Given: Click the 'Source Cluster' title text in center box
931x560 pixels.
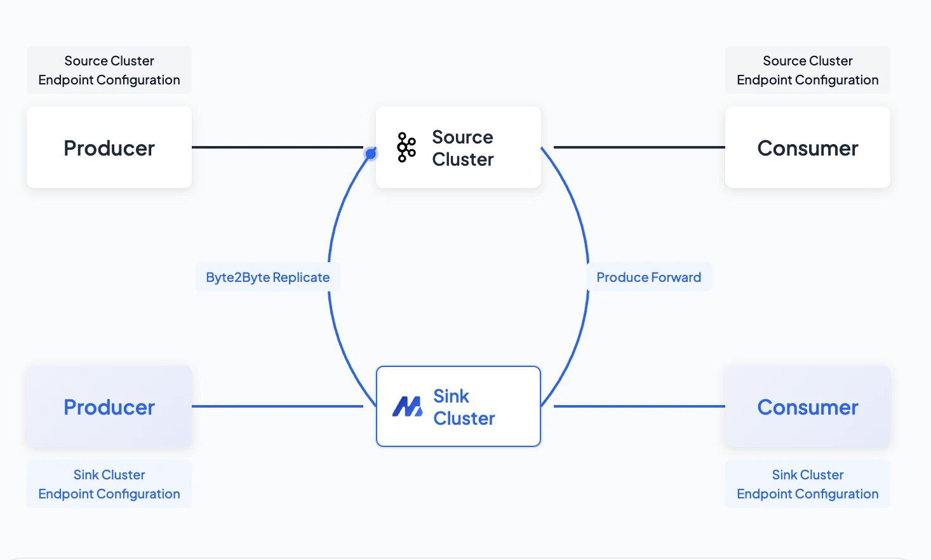Looking at the screenshot, I should click(x=462, y=148).
